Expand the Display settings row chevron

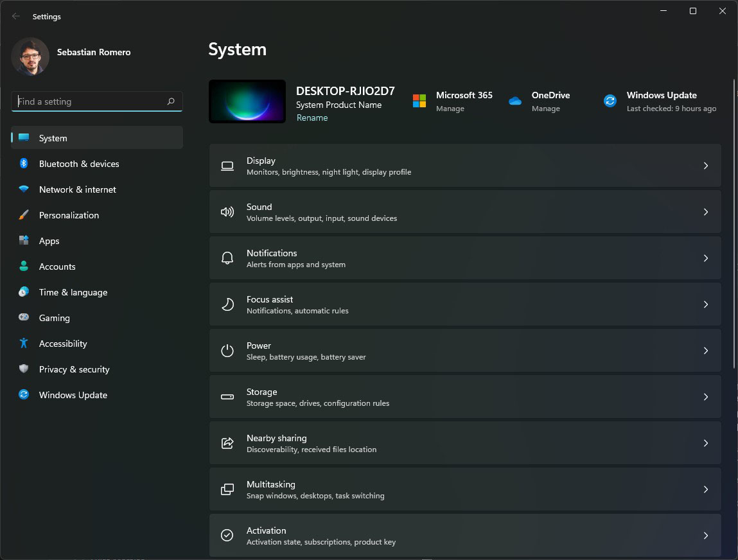pos(705,166)
